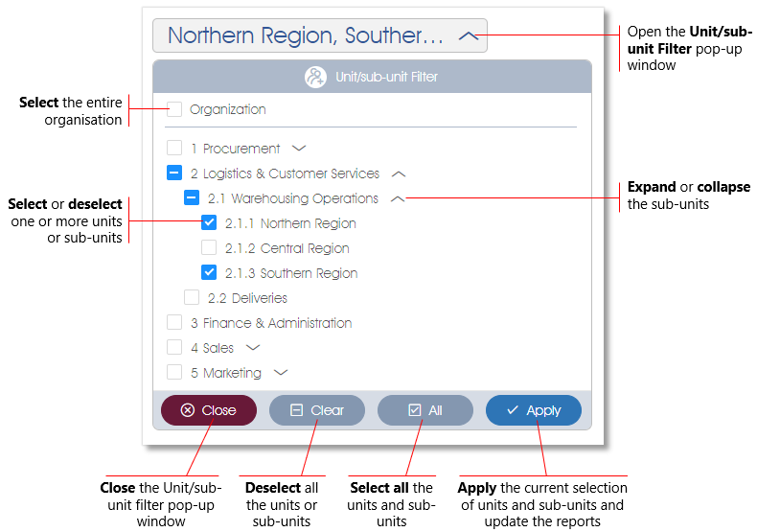Expand the 5 Marketing chevron
The image size is (757, 532).
pyautogui.click(x=281, y=372)
